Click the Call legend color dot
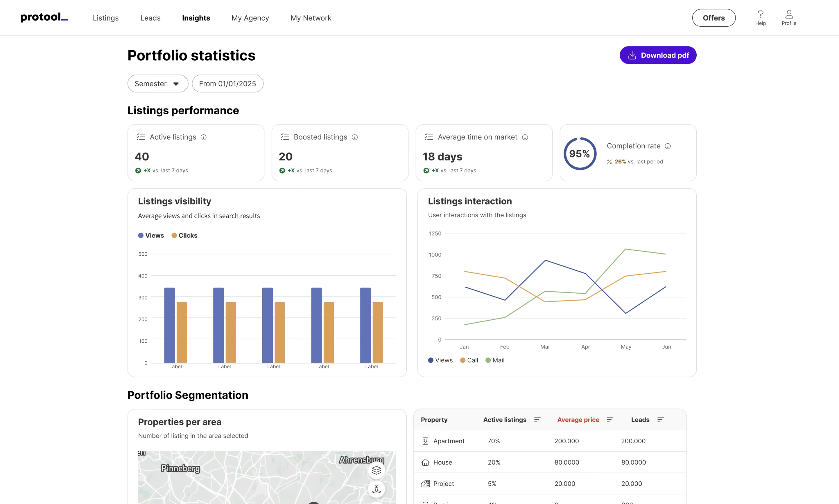The width and height of the screenshot is (839, 504). coord(463,360)
